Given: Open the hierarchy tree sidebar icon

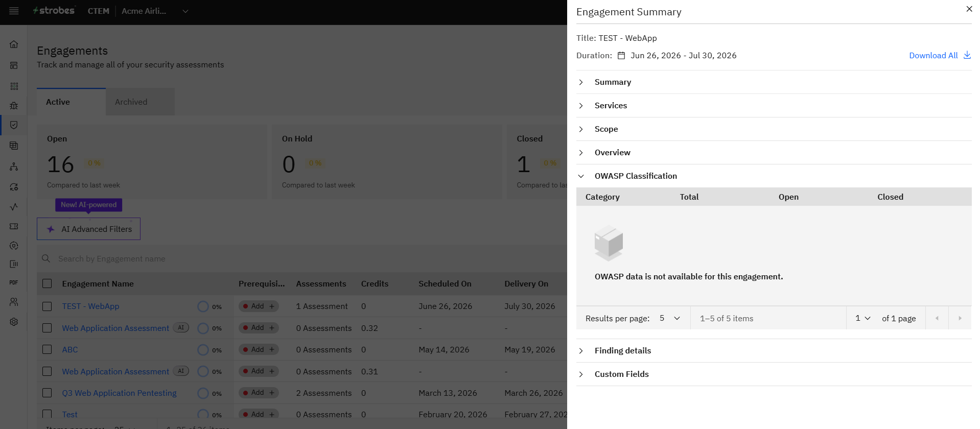Looking at the screenshot, I should click(14, 166).
